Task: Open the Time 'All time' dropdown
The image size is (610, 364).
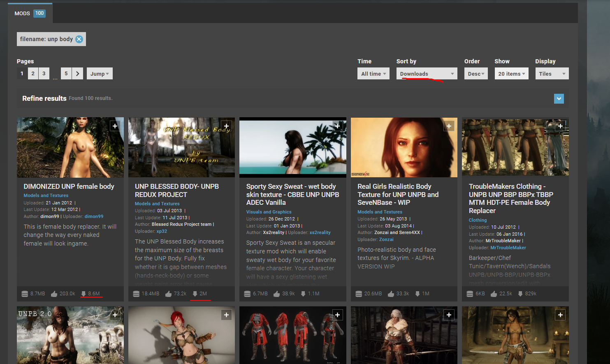Action: click(373, 74)
